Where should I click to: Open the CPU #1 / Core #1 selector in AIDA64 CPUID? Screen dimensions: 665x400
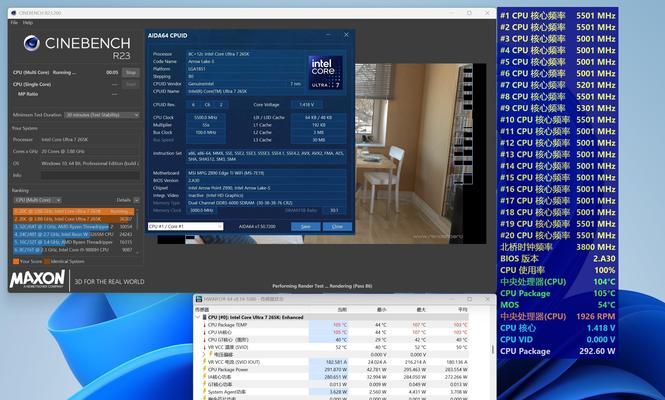(185, 227)
